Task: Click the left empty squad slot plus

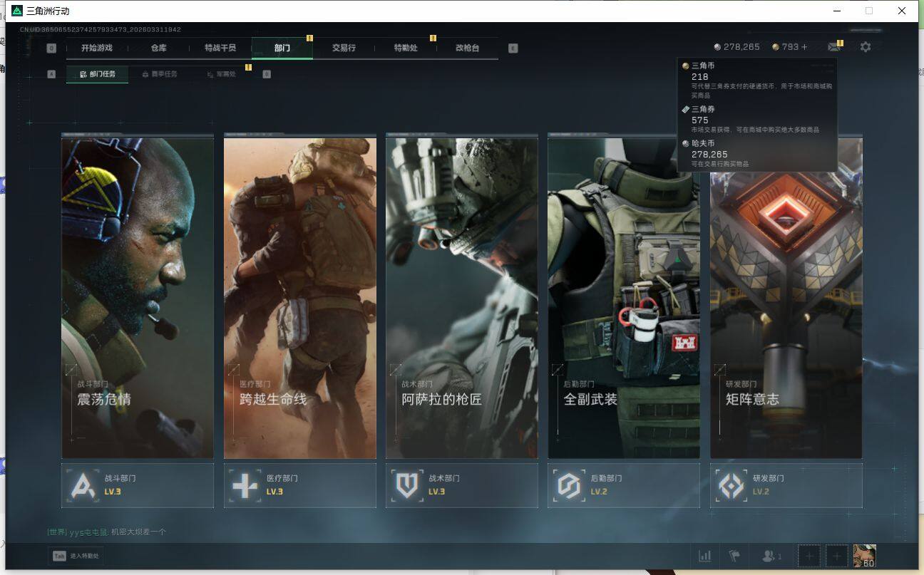Action: pos(809,556)
